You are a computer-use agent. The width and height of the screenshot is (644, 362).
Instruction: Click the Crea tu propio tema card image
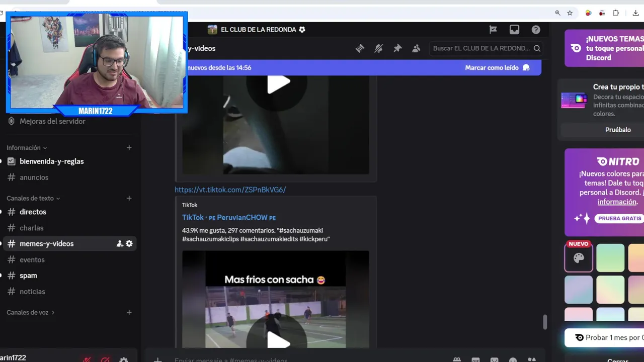tap(574, 100)
